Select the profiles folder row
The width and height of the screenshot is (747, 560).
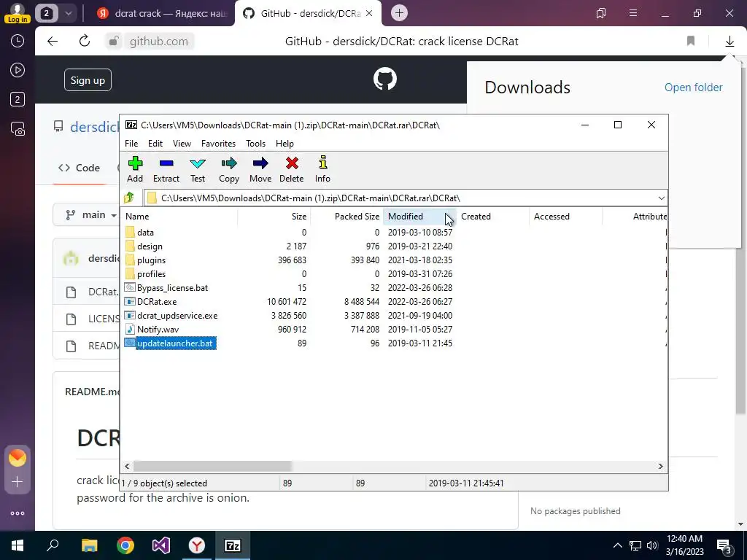coord(393,274)
